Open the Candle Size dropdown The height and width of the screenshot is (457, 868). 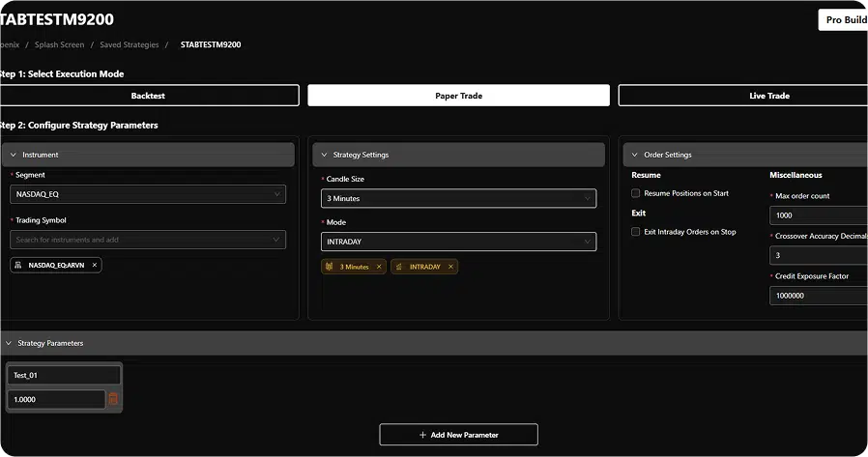(458, 198)
